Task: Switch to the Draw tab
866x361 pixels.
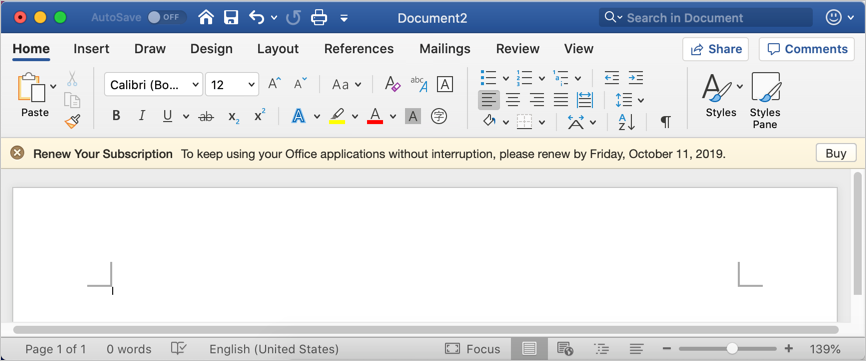Action: (150, 49)
